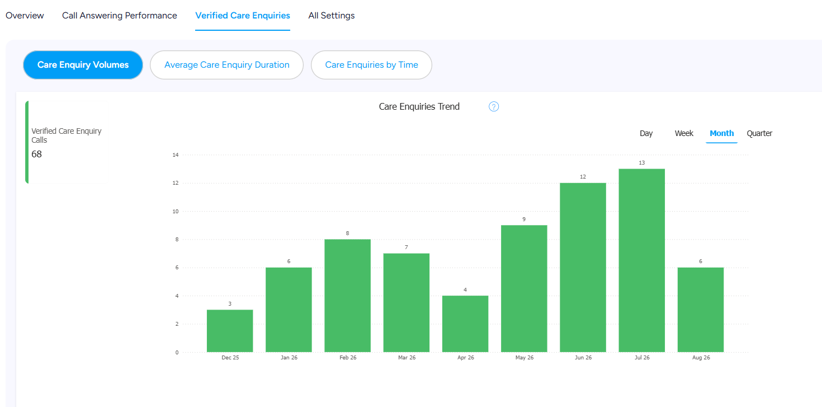The width and height of the screenshot is (822, 407).
Task: Click the Verified Care Enquiry Calls card
Action: point(67,142)
